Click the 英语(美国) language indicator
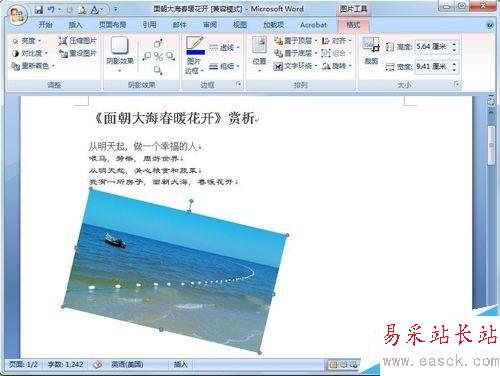This screenshot has height=376, width=500. pos(127,364)
